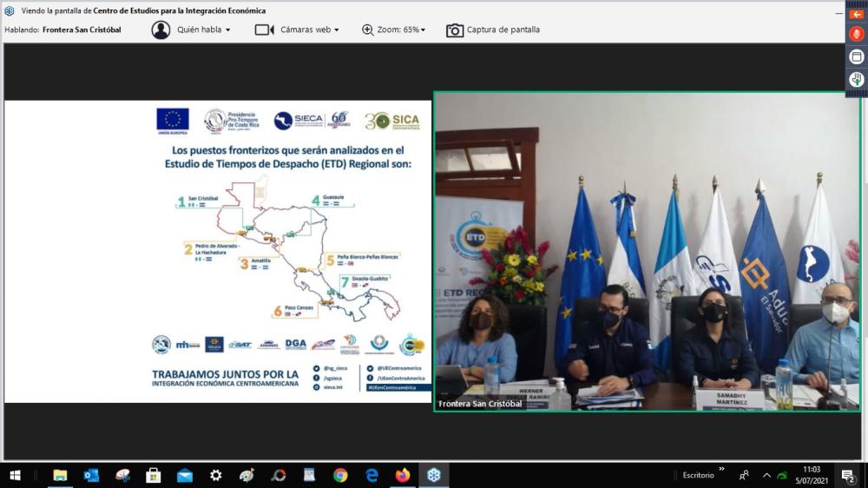Image resolution: width=868 pixels, height=488 pixels.
Task: Click the webcam icon in toolbar
Action: coord(264,30)
